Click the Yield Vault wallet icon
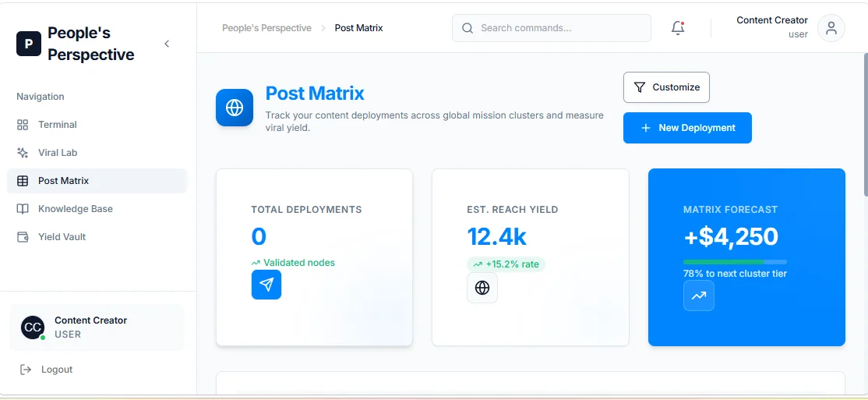The width and height of the screenshot is (868, 400). 23,237
